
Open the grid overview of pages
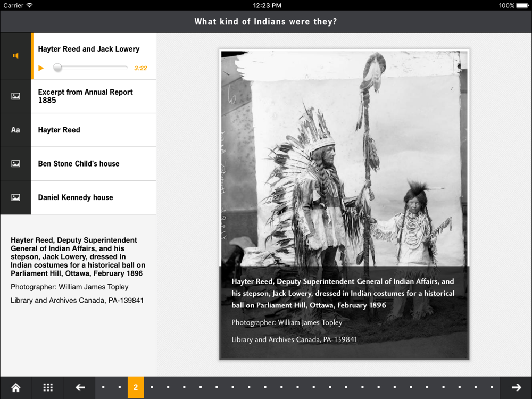click(x=48, y=387)
